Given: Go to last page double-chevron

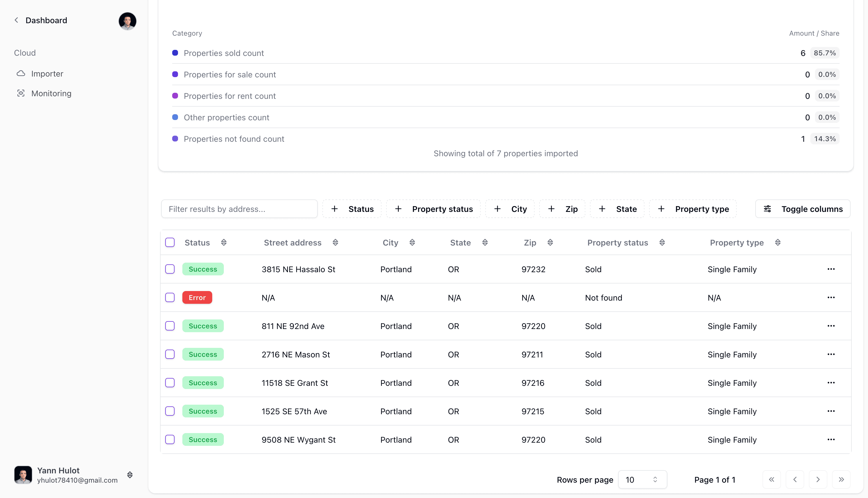Looking at the screenshot, I should [841, 479].
